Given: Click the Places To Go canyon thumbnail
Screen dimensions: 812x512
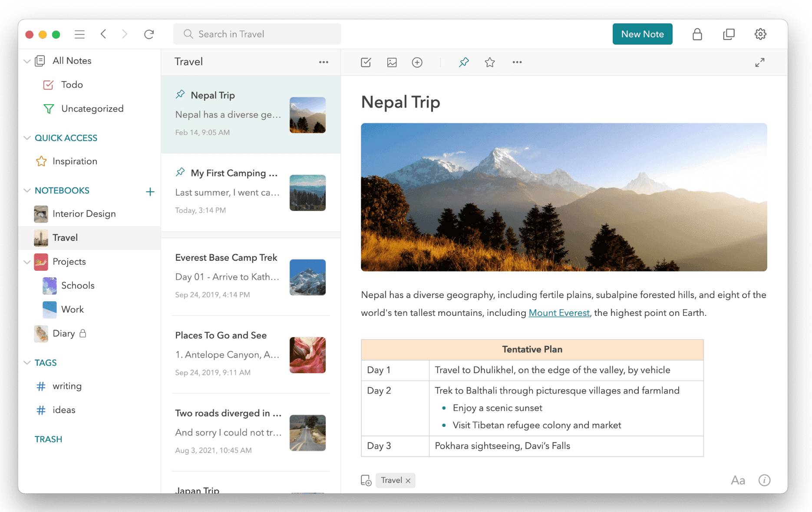Looking at the screenshot, I should point(307,355).
